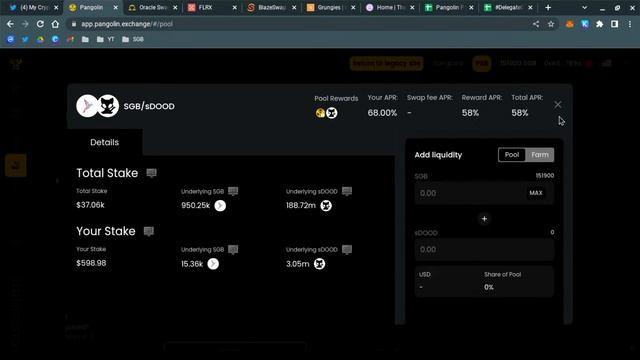Click the 68.00% Your APR value
This screenshot has width=640, height=360.
click(382, 113)
